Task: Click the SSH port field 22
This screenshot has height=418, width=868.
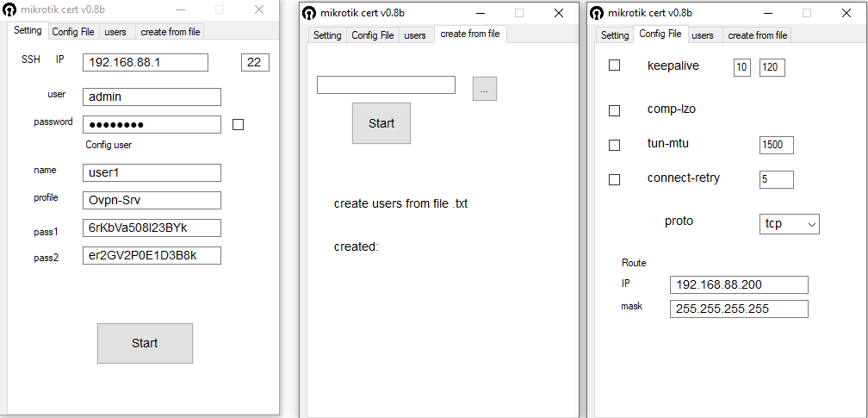Action: 255,63
